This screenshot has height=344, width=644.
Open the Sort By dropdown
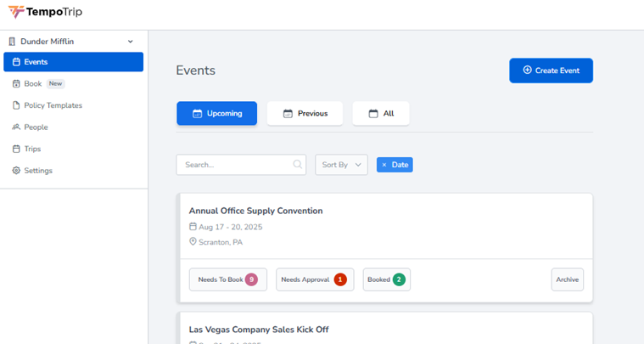[x=341, y=165]
